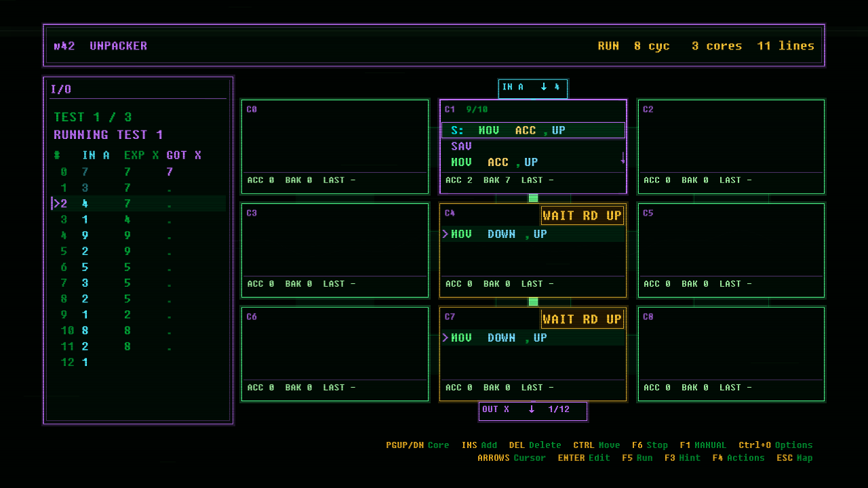
Task: Click the program cursor arrow in C7
Action: tap(446, 338)
